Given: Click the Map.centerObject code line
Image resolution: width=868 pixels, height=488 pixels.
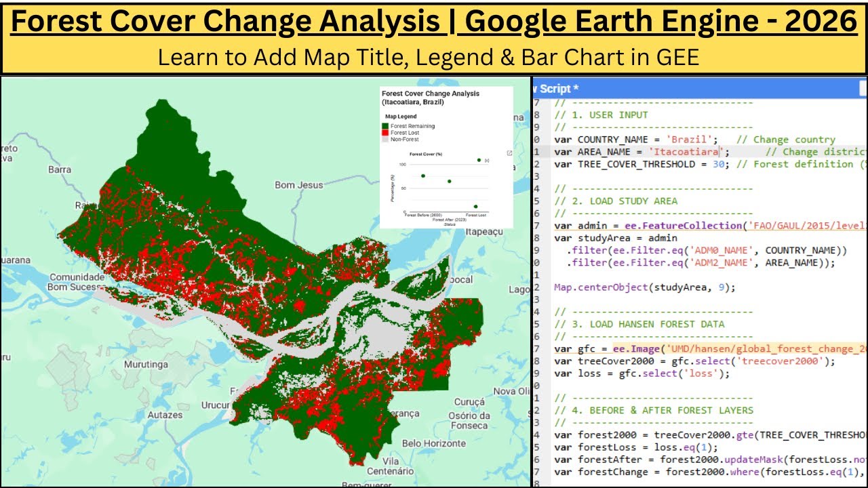Looking at the screenshot, I should point(644,287).
